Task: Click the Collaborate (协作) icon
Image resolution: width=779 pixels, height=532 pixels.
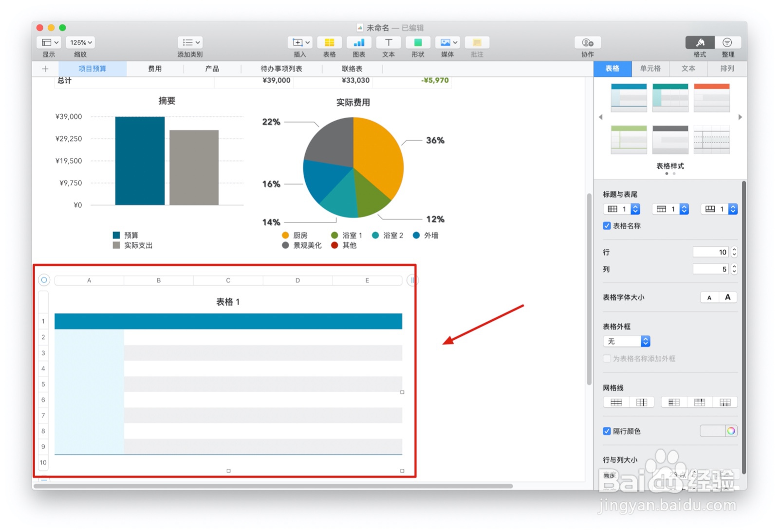Action: coord(588,43)
